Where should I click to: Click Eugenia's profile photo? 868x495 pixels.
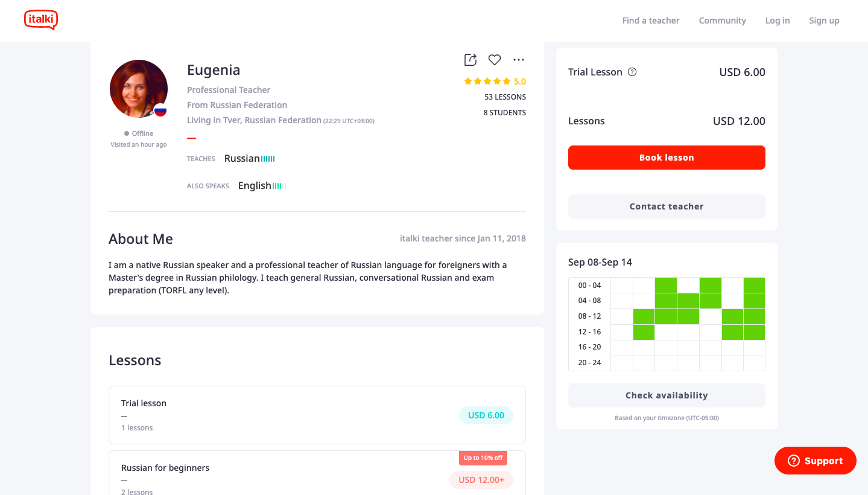point(138,89)
